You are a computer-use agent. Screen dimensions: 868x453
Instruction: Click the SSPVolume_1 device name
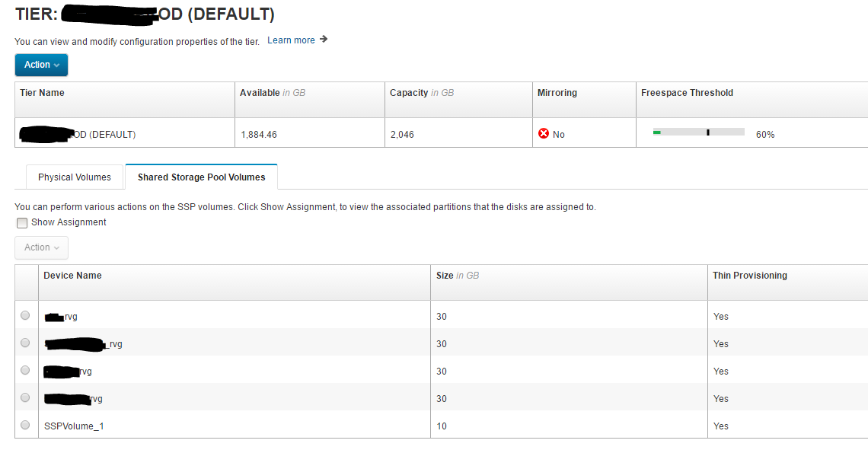[x=74, y=426]
